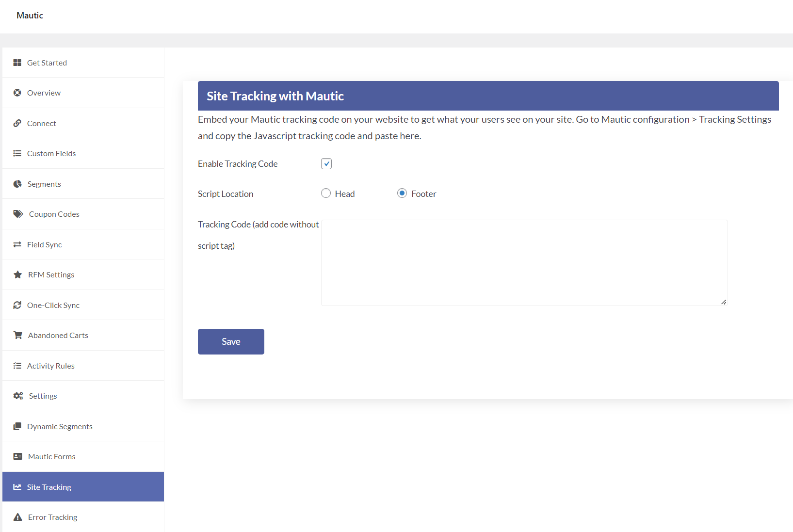Open Abandoned Carts page
Screen dimensions: 793x532
click(83, 335)
